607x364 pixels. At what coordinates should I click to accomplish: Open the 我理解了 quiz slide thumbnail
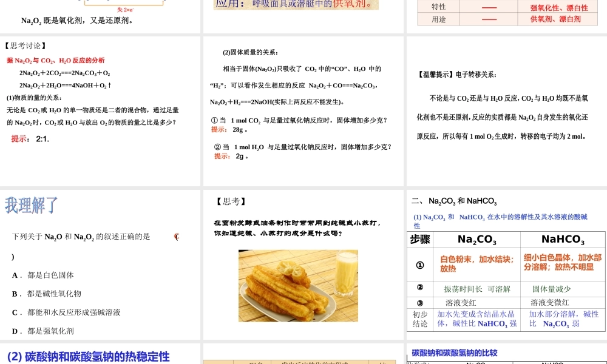tap(100, 265)
